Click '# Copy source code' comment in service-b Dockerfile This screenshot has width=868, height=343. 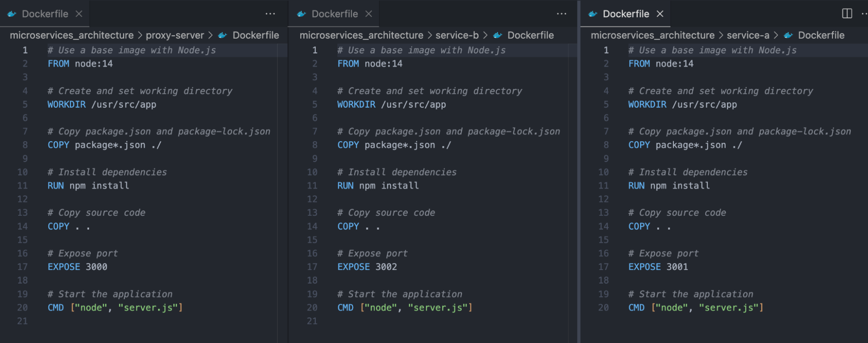(x=386, y=212)
